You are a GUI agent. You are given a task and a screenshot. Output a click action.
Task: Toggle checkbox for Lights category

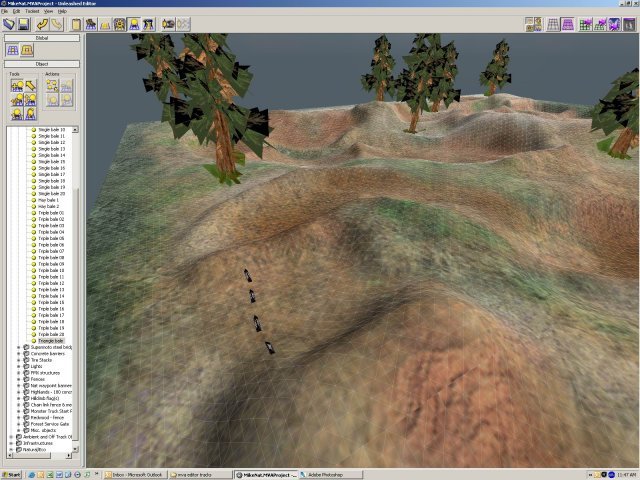point(27,366)
